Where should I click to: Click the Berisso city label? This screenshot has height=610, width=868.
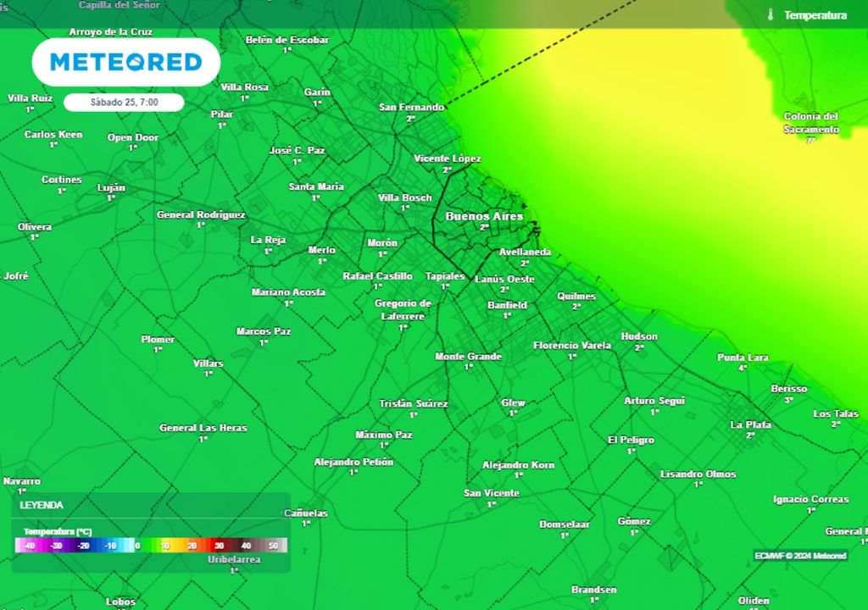[x=789, y=389]
